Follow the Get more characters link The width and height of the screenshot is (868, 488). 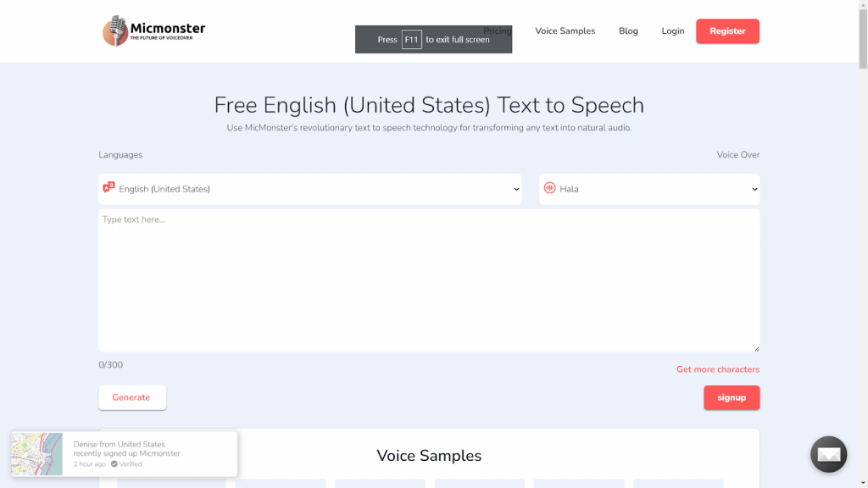[717, 369]
